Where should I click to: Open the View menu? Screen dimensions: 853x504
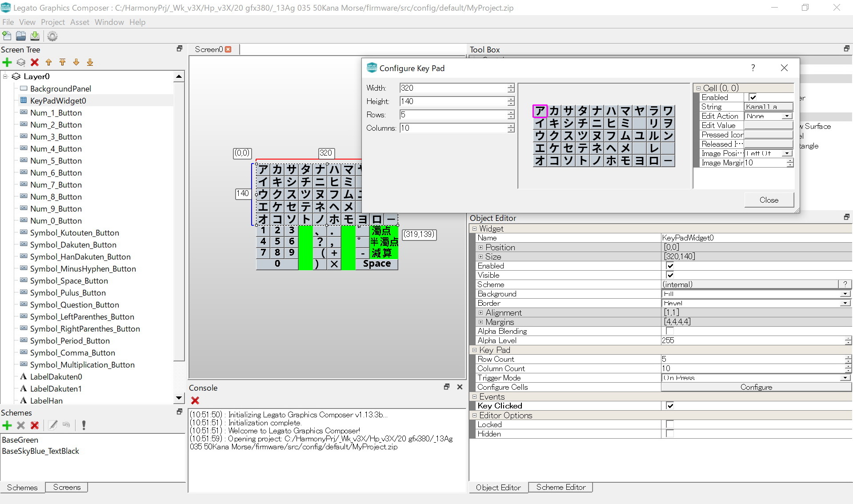pyautogui.click(x=27, y=22)
